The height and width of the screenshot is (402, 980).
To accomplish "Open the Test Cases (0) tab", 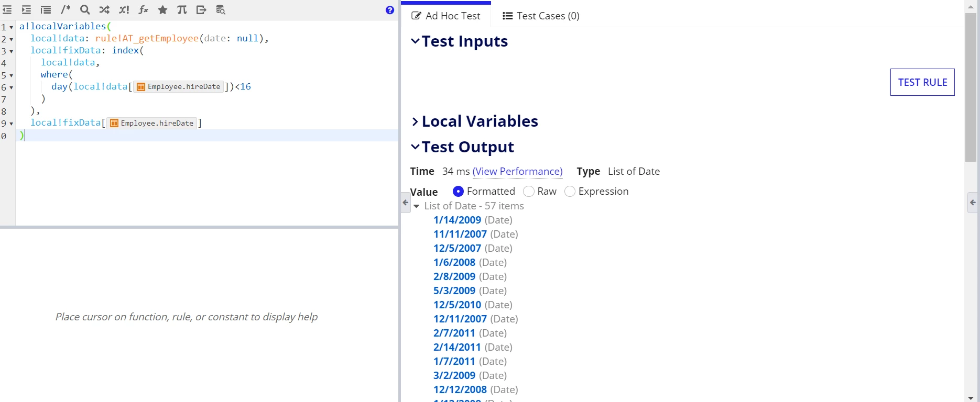I will pyautogui.click(x=541, y=16).
